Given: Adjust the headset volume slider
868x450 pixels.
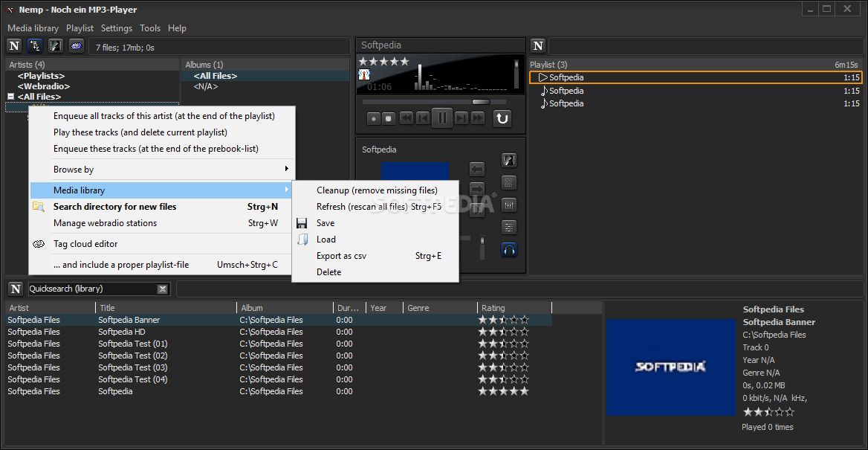Looking at the screenshot, I should point(482,247).
